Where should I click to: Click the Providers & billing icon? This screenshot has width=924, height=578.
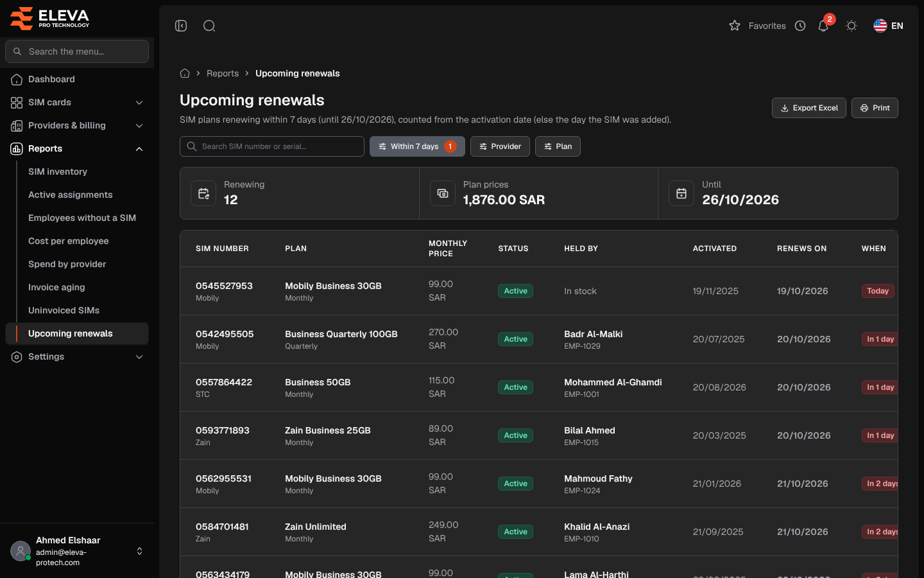[x=17, y=125]
